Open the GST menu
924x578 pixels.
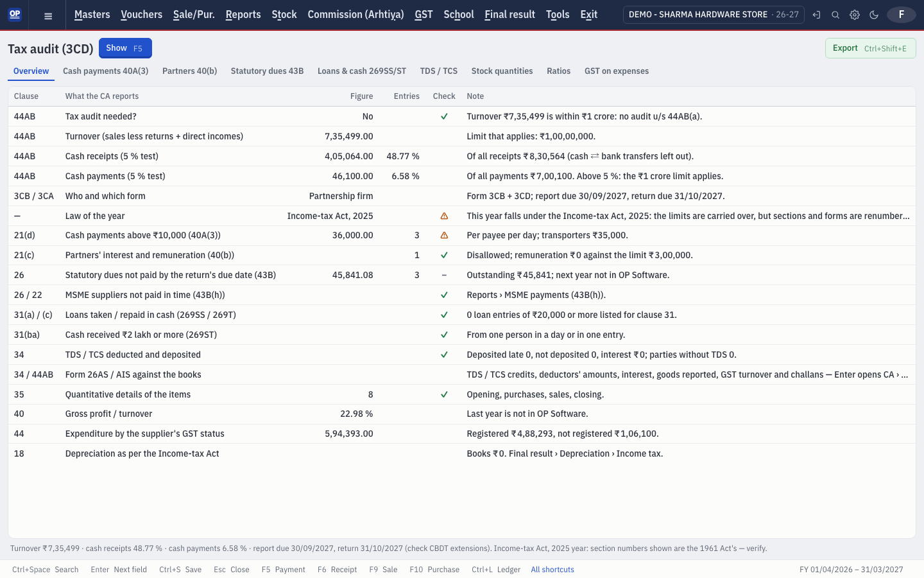point(424,15)
